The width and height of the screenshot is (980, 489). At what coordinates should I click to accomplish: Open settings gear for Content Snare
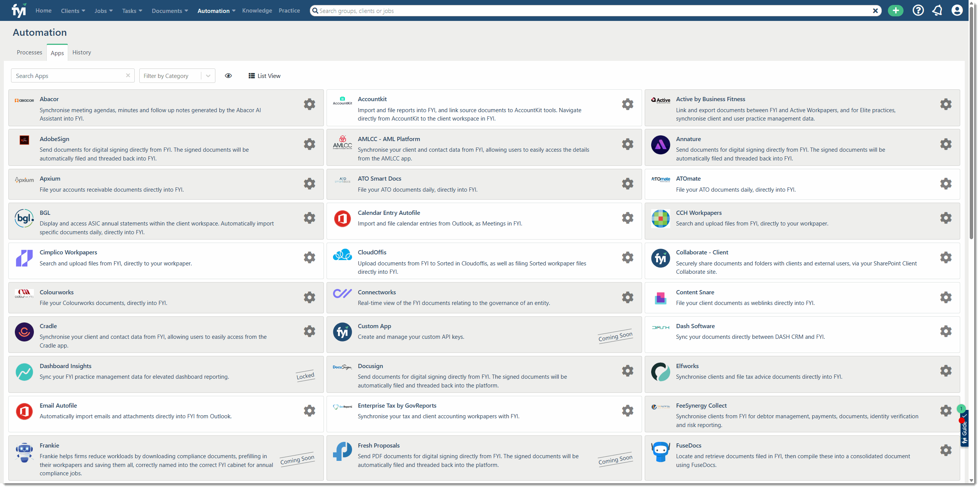coord(946,297)
